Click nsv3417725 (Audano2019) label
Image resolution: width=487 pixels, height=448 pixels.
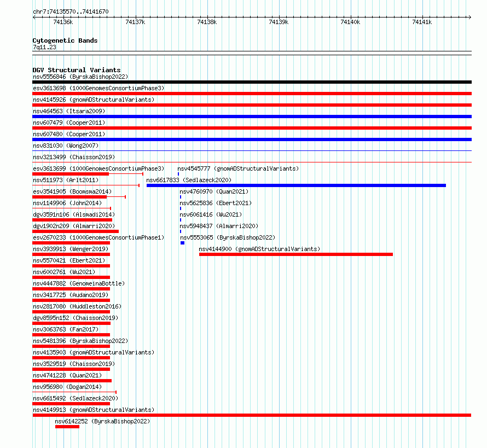pyautogui.click(x=71, y=295)
